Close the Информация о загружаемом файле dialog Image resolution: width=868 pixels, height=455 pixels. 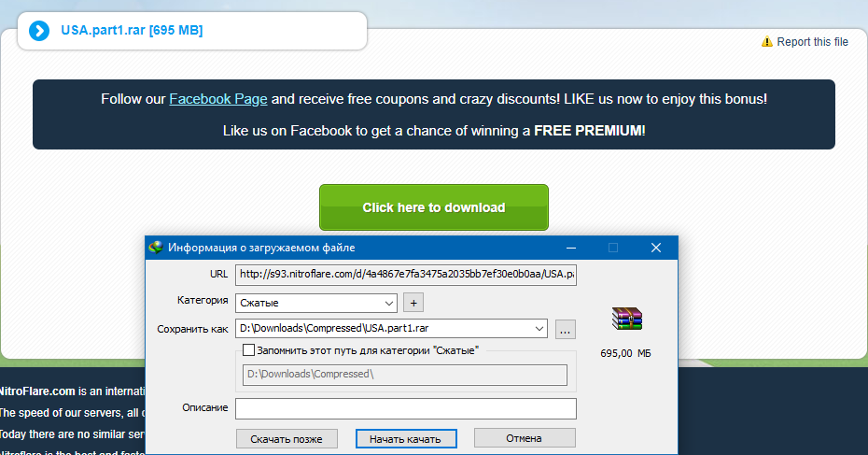pos(656,248)
